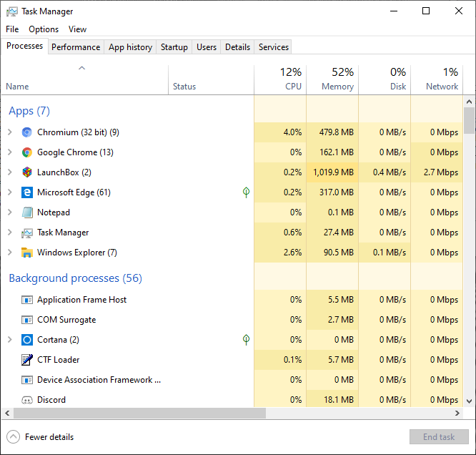
Task: Switch to the Services tab
Action: [274, 47]
